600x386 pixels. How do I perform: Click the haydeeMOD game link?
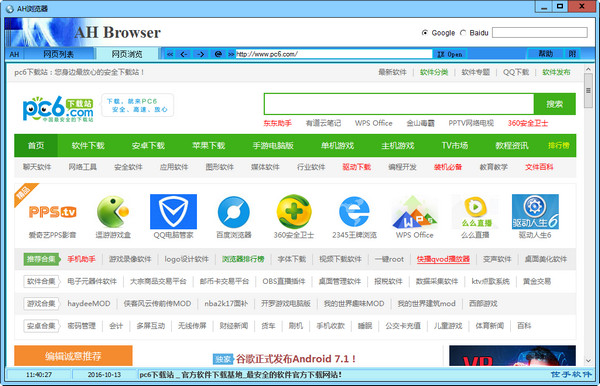point(89,303)
